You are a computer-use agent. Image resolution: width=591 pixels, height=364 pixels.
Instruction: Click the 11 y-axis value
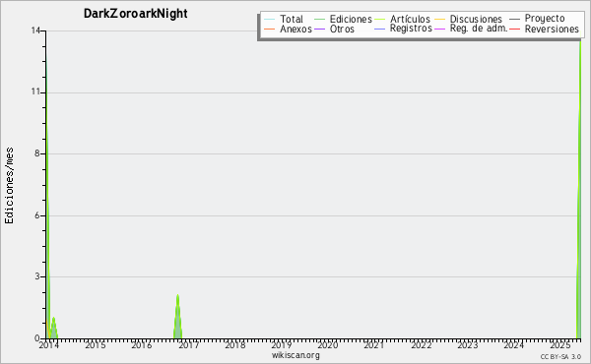(36, 91)
